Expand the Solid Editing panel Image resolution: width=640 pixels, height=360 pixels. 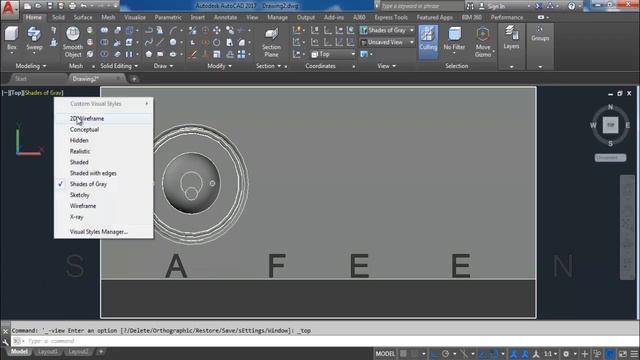(x=119, y=66)
